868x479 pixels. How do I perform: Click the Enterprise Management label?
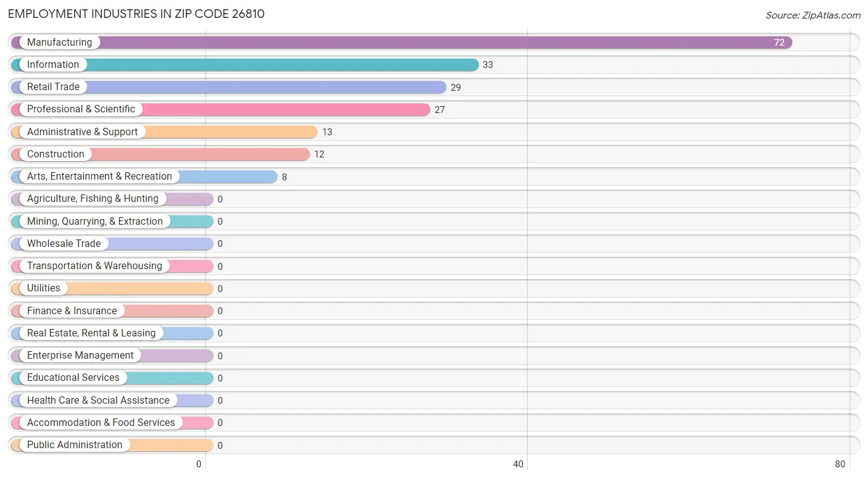click(80, 356)
